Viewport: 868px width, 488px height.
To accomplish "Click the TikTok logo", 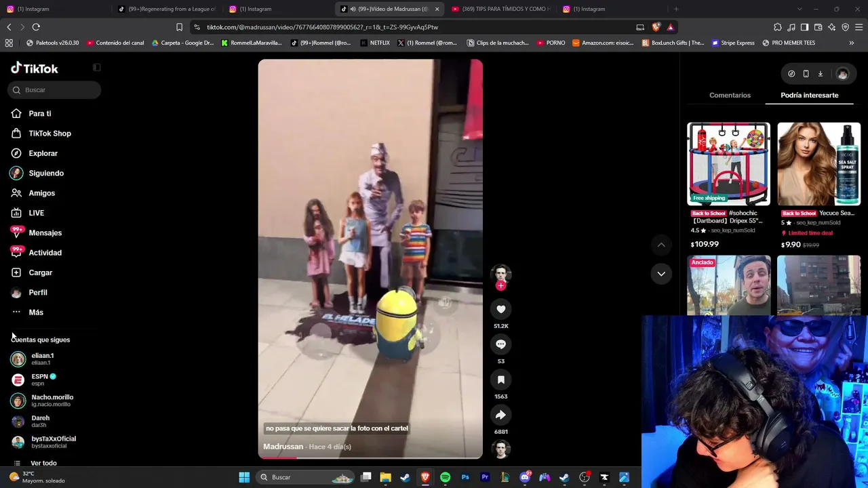I will tap(35, 68).
